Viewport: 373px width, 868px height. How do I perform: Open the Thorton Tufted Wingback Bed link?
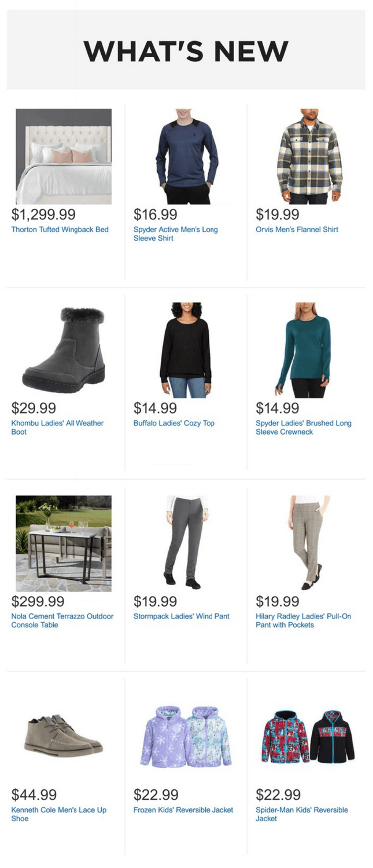60,230
